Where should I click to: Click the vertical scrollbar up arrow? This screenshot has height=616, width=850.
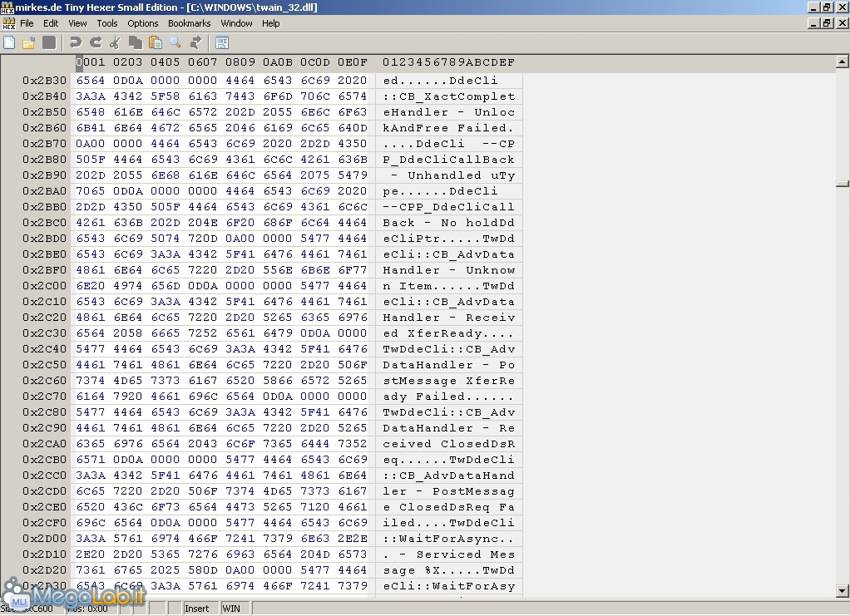(x=842, y=62)
